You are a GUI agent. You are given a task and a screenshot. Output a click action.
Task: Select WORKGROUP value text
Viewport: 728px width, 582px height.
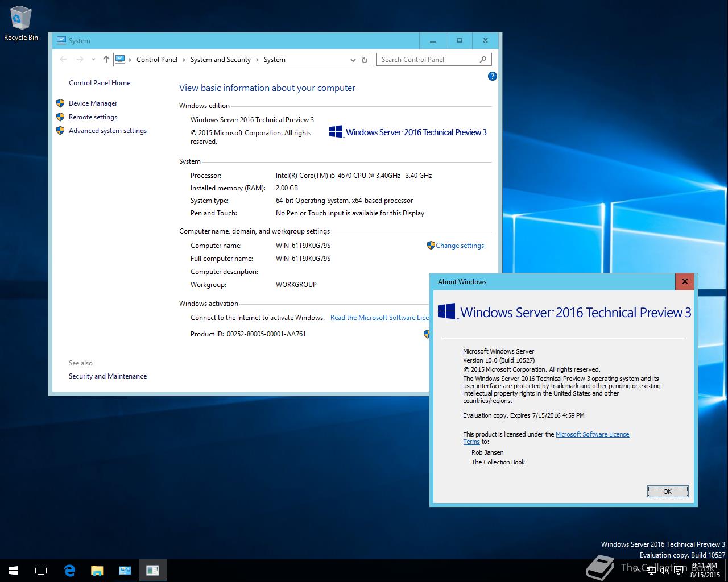(x=296, y=285)
